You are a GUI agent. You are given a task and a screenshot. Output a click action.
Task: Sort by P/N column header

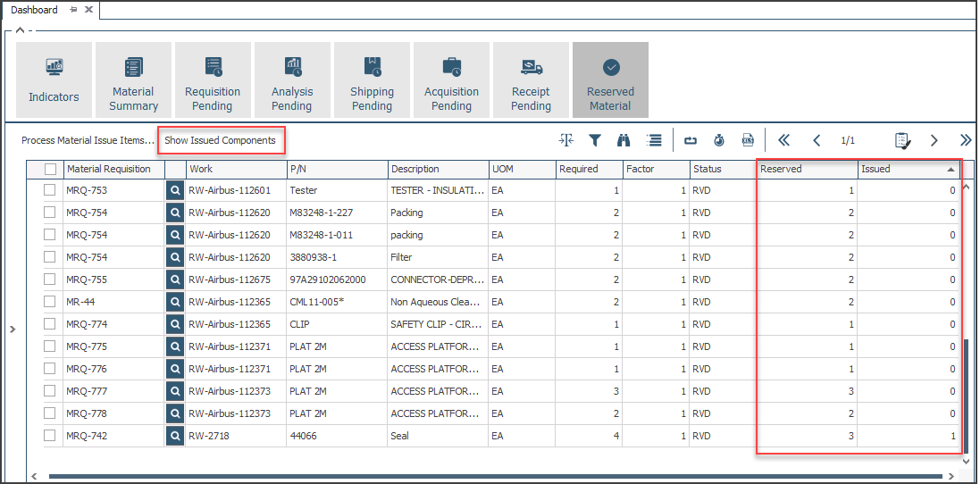[x=337, y=169]
